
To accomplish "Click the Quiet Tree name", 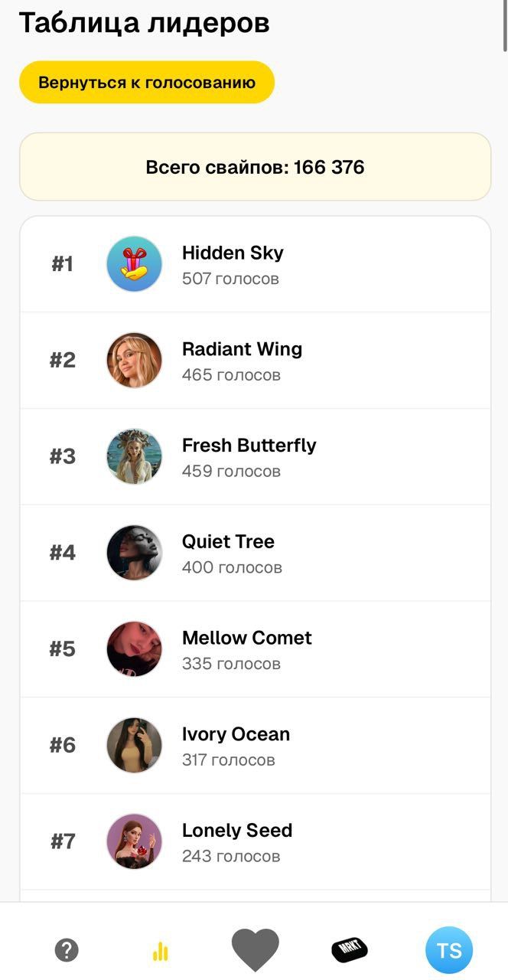I will pyautogui.click(x=228, y=541).
